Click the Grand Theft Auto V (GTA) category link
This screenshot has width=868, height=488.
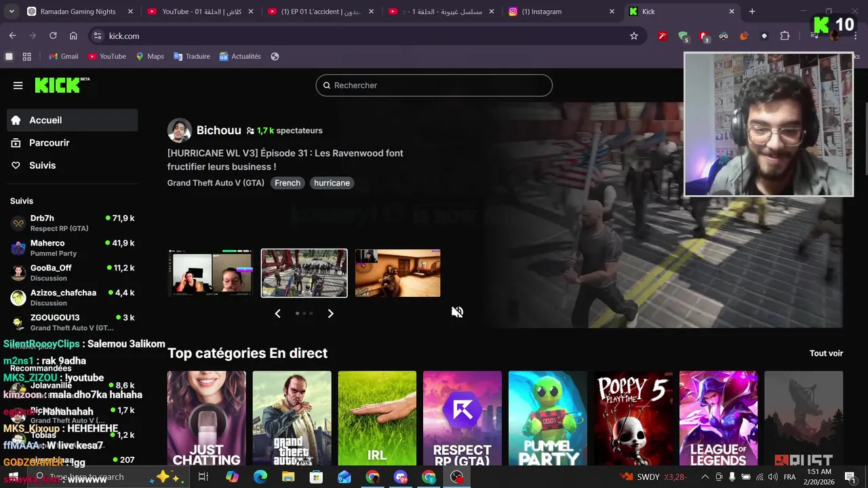click(x=216, y=183)
